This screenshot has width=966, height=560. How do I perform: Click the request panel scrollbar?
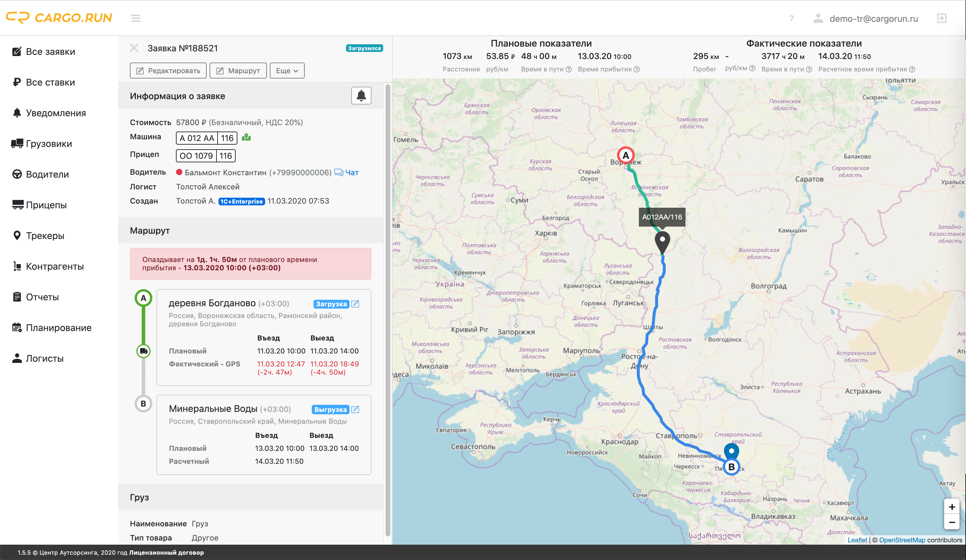pos(387,307)
